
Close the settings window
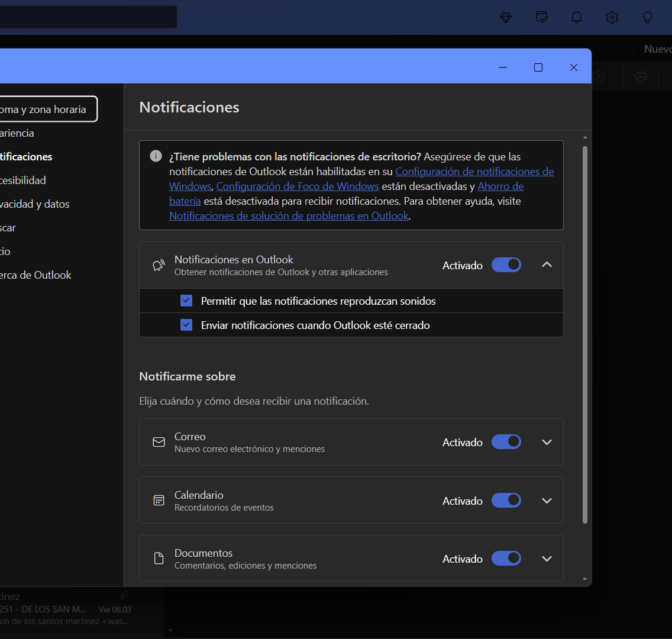click(x=574, y=67)
